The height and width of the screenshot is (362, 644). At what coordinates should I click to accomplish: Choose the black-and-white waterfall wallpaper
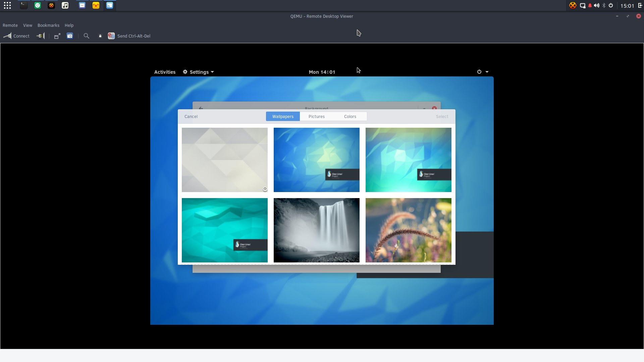[317, 230]
